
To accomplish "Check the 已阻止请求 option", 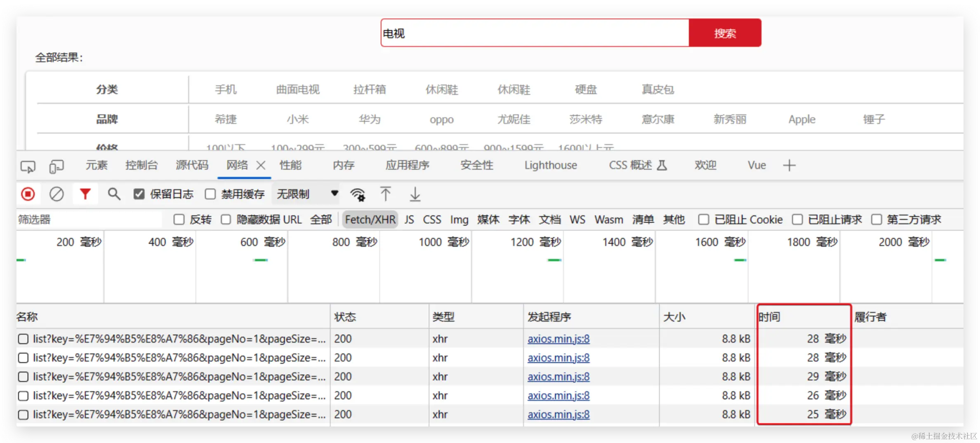I will pyautogui.click(x=797, y=219).
